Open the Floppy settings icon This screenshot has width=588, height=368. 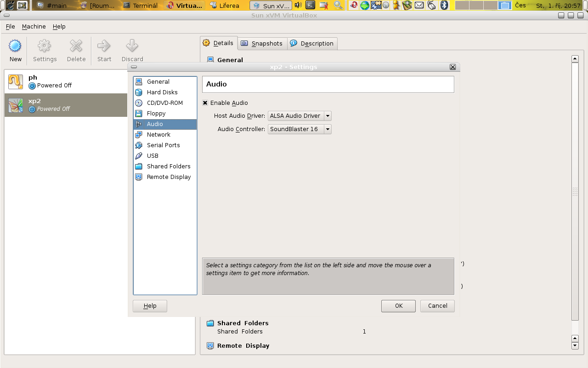click(139, 114)
